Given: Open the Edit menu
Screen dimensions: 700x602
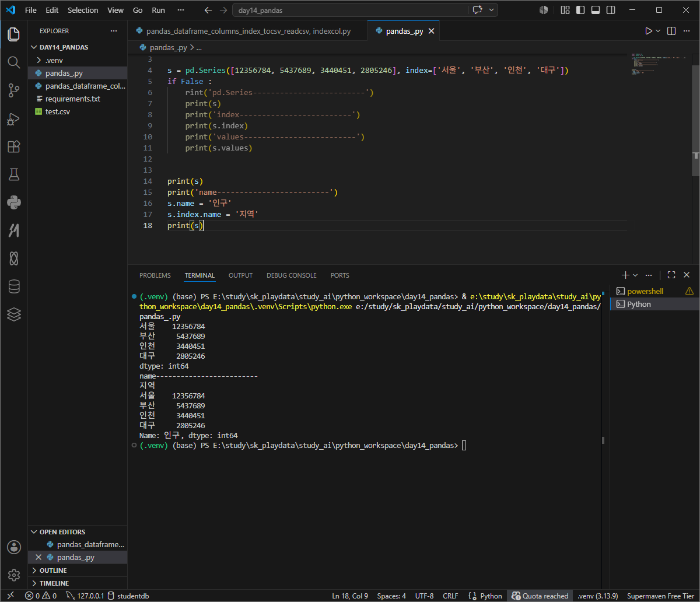Looking at the screenshot, I should [x=52, y=10].
